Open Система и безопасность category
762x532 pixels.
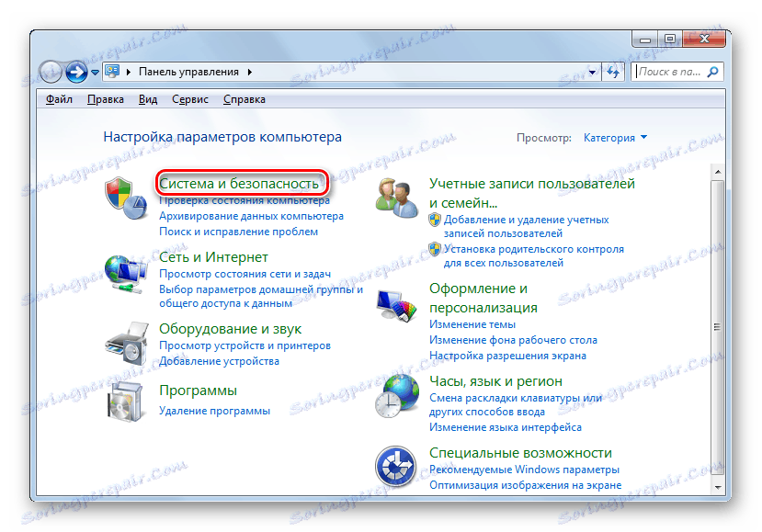[x=239, y=184]
